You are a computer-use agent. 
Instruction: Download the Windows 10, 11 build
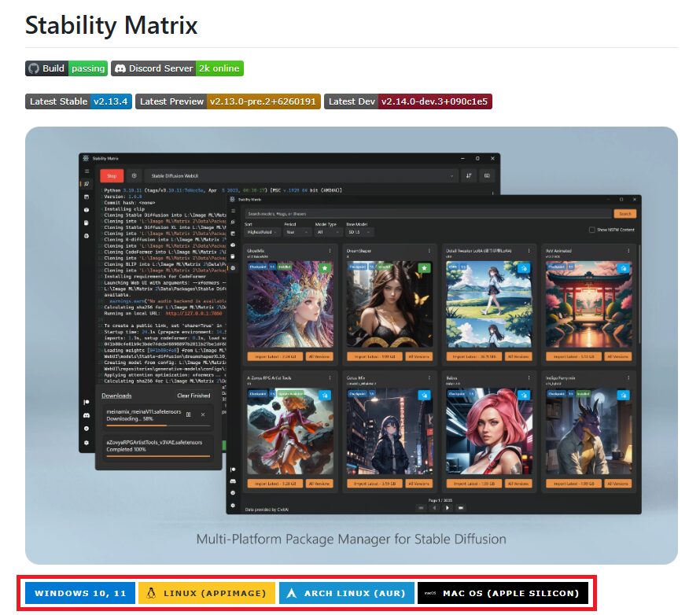pyautogui.click(x=80, y=593)
